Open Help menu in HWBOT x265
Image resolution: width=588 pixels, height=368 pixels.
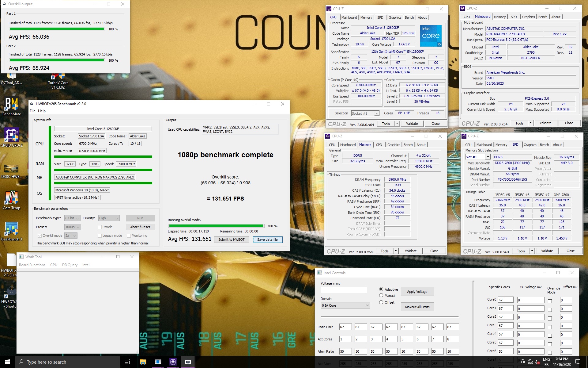42,111
